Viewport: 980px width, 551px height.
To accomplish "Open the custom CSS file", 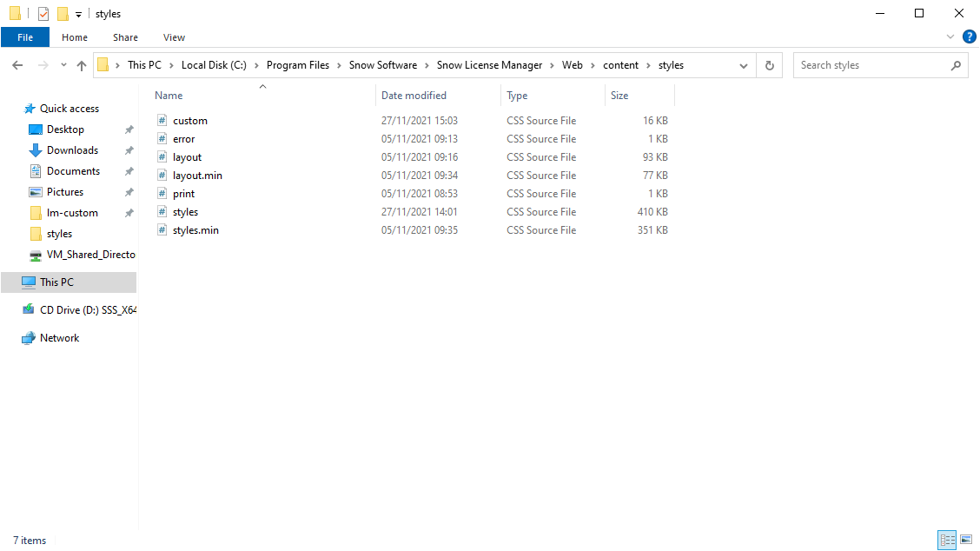I will point(189,121).
